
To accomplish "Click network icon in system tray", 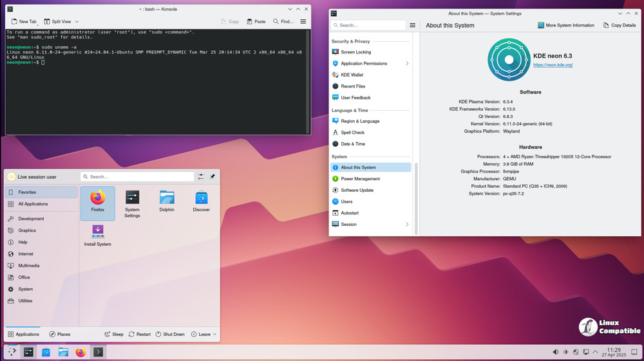I will [586, 352].
